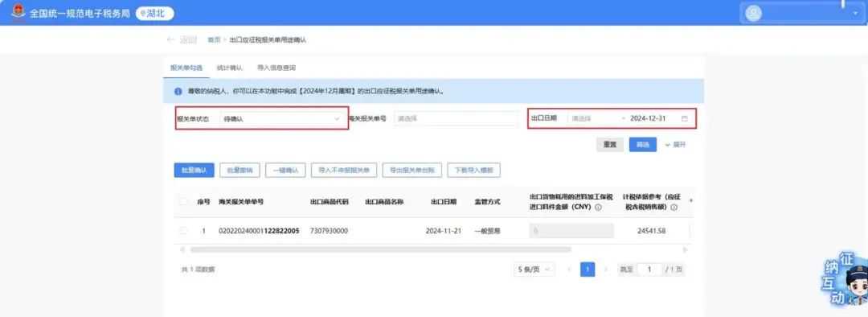Click the 出口商品名称 column header

pos(384,202)
